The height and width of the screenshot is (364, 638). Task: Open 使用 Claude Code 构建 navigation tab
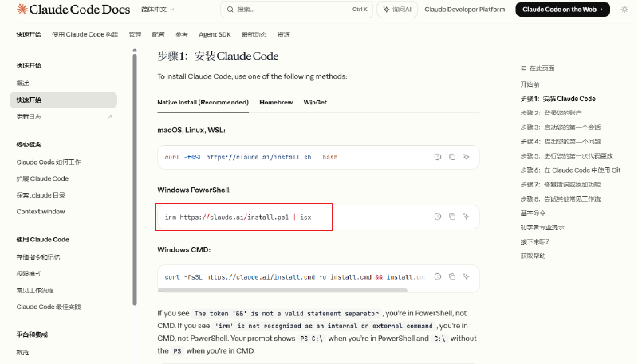(x=85, y=34)
